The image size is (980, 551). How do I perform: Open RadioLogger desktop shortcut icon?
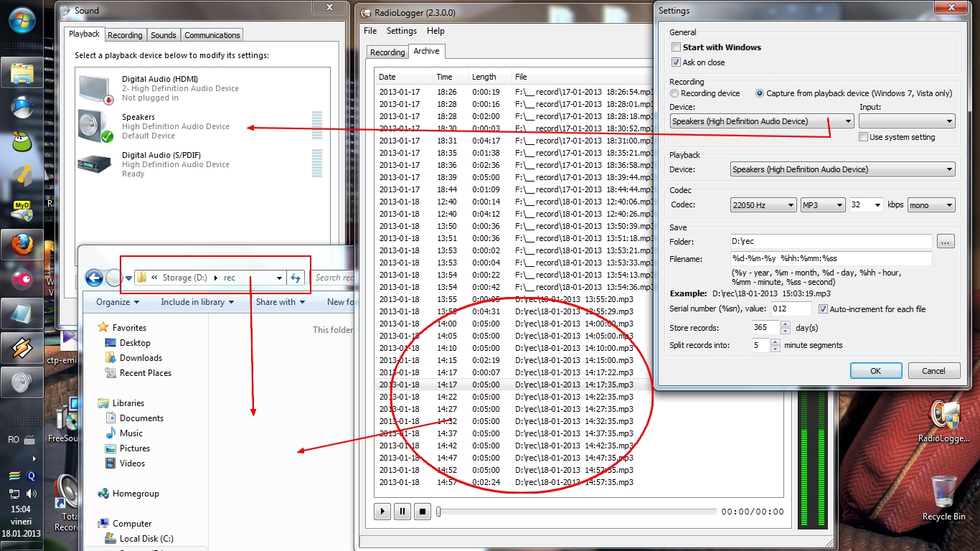tap(944, 420)
